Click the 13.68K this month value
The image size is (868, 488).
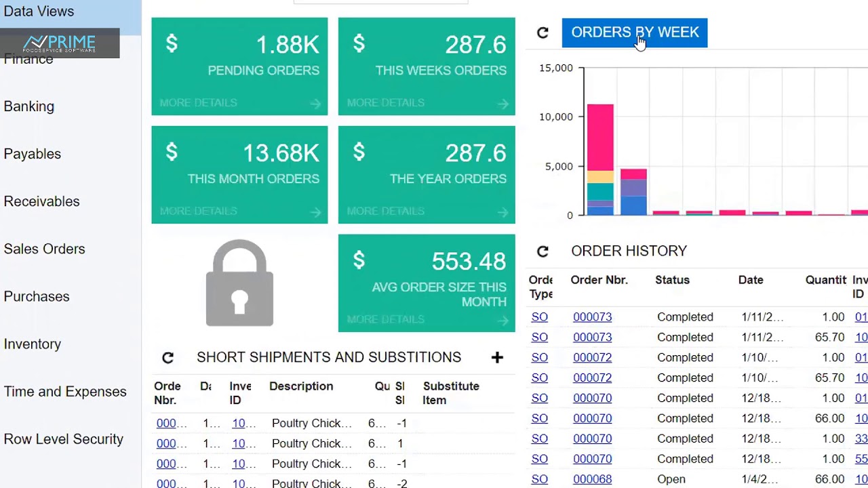pyautogui.click(x=281, y=153)
